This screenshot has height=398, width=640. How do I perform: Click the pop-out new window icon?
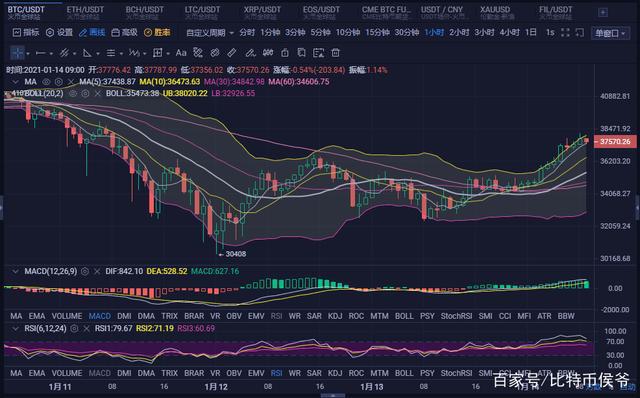580,33
